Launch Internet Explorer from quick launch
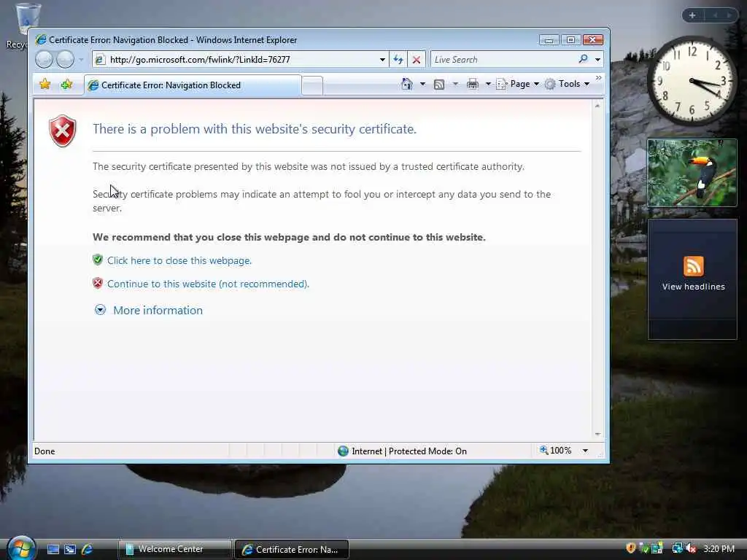The image size is (747, 560). 88,550
